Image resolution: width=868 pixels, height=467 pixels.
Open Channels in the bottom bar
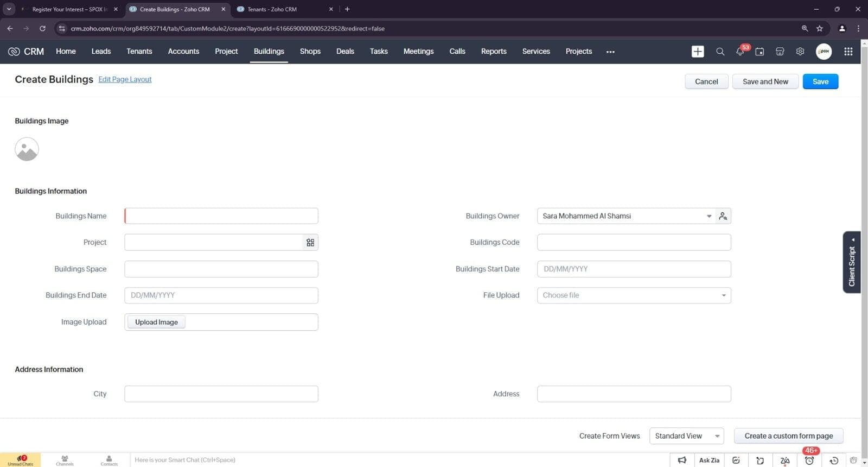point(65,460)
